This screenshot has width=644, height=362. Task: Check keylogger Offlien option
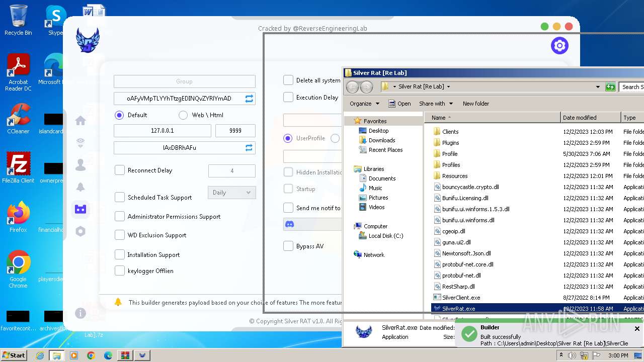click(x=120, y=271)
